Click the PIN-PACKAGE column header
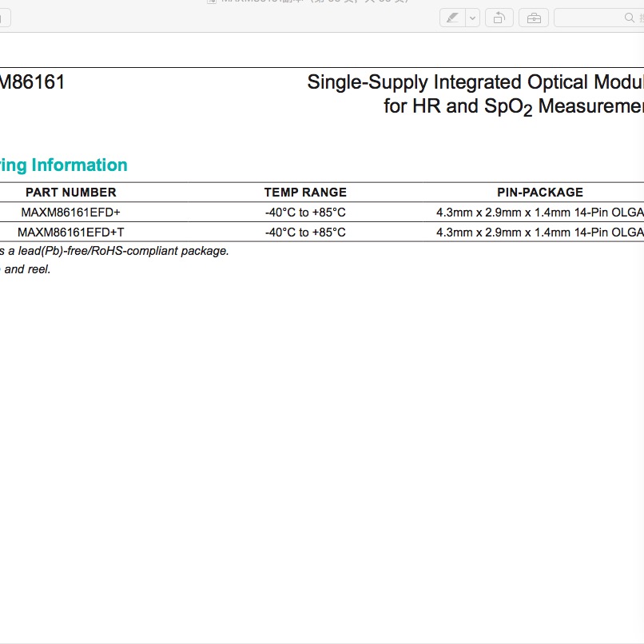This screenshot has height=644, width=644. coord(540,193)
